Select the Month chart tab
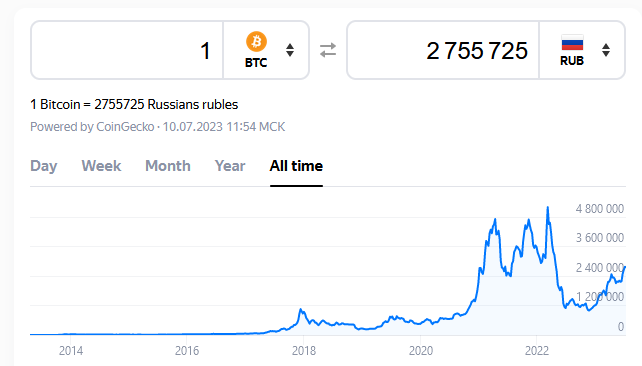The image size is (642, 366). tap(168, 166)
